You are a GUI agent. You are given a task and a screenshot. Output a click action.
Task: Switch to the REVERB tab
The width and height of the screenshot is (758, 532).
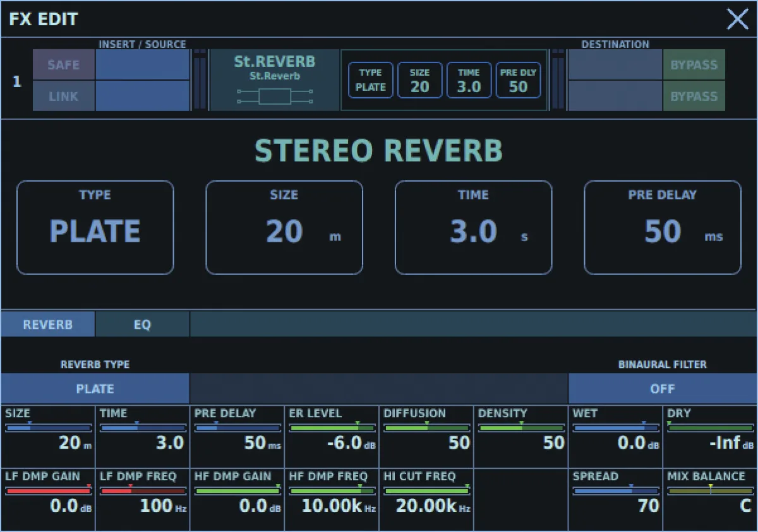coord(48,324)
